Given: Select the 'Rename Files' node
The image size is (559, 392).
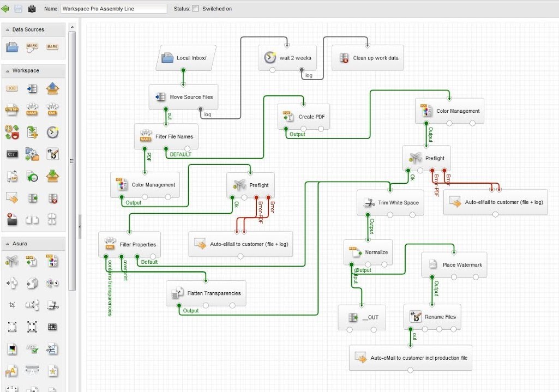Looking at the screenshot, I should click(432, 317).
